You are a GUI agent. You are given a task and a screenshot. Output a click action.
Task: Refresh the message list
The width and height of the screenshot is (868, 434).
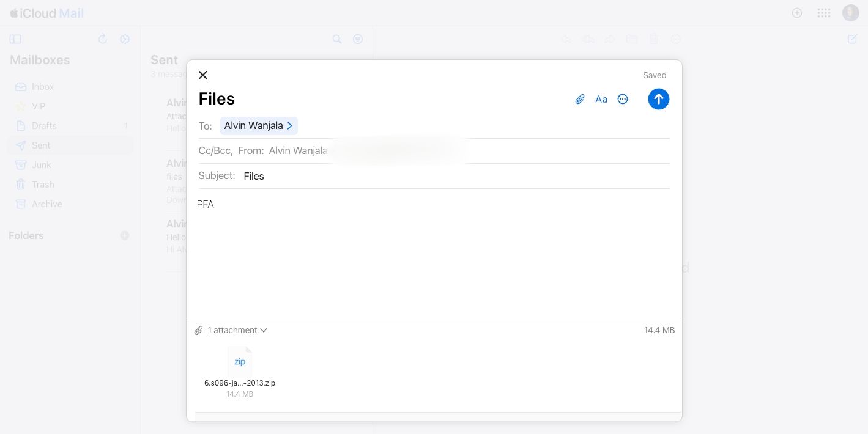click(103, 39)
